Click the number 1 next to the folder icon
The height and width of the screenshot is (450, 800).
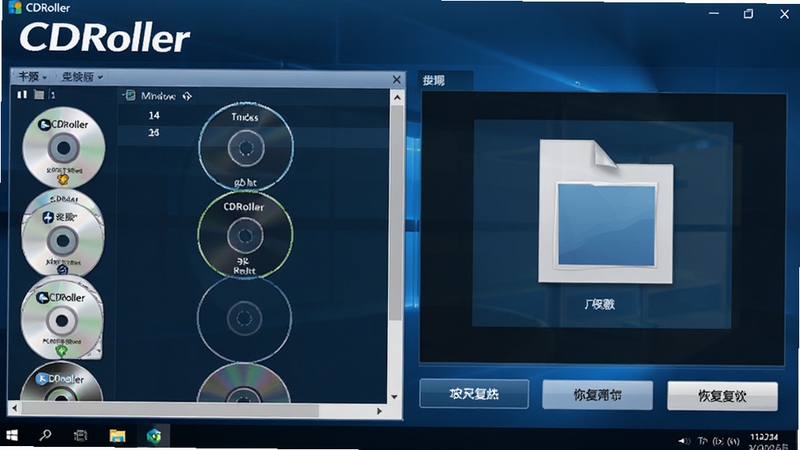click(x=53, y=95)
